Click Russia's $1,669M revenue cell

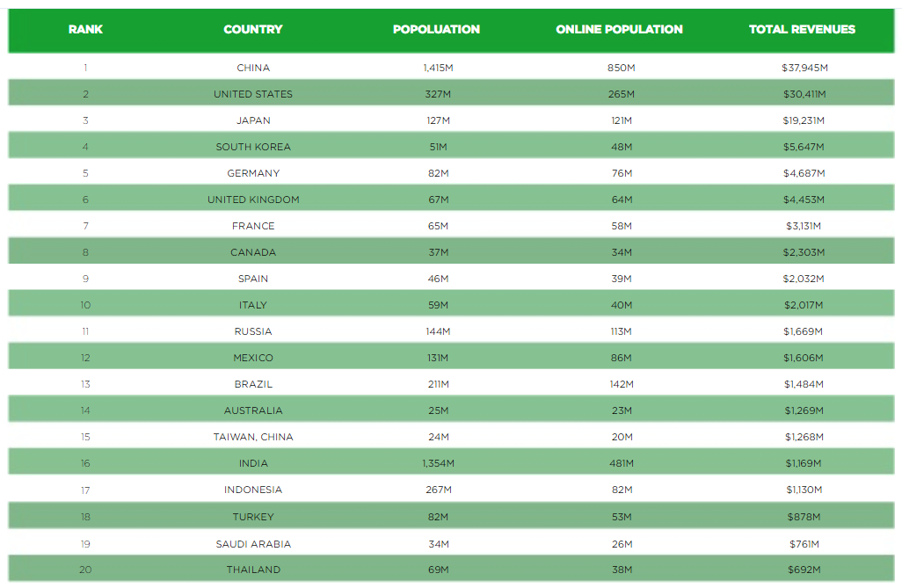803,332
